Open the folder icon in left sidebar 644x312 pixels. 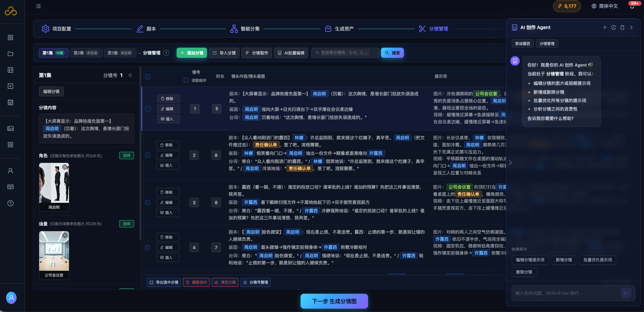click(x=10, y=54)
